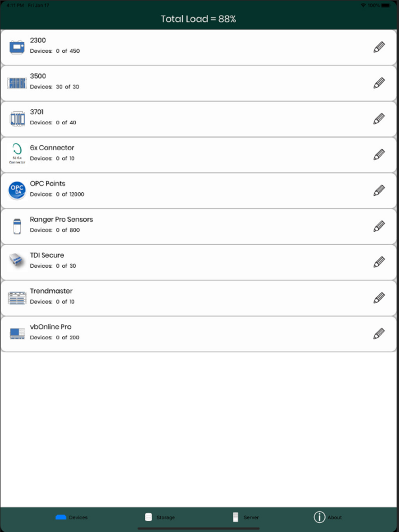The width and height of the screenshot is (399, 532).
Task: Click the pencil icon for 3500
Action: click(379, 83)
